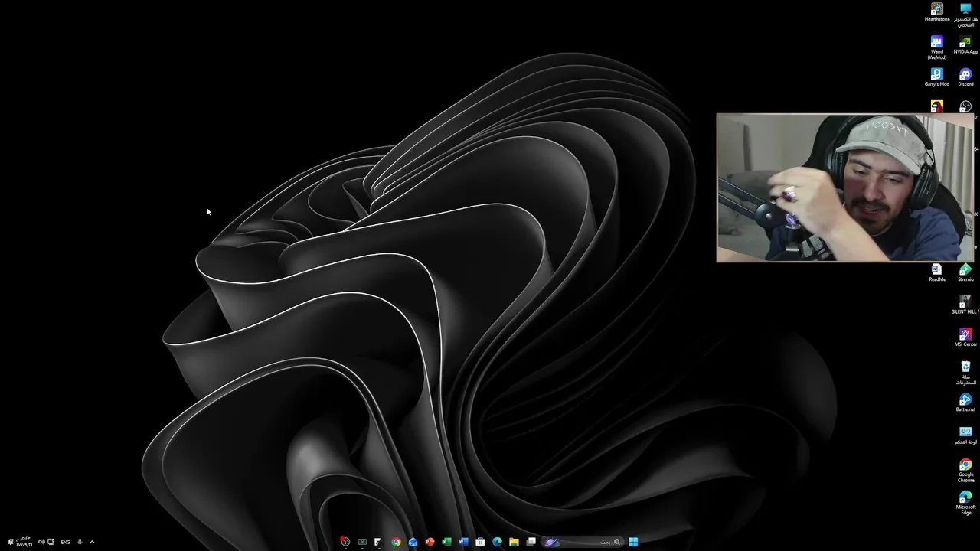Open notification bell in taskbar
The width and height of the screenshot is (980, 551).
coord(11,542)
